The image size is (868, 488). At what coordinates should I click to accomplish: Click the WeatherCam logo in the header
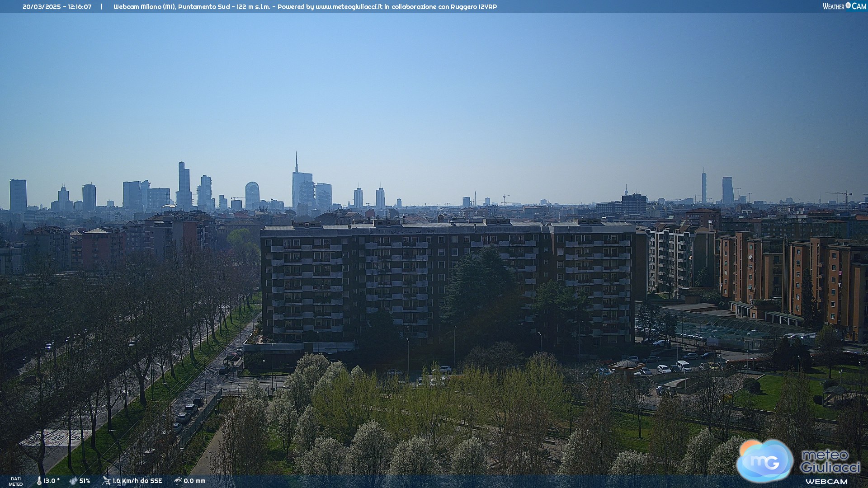[x=844, y=6]
